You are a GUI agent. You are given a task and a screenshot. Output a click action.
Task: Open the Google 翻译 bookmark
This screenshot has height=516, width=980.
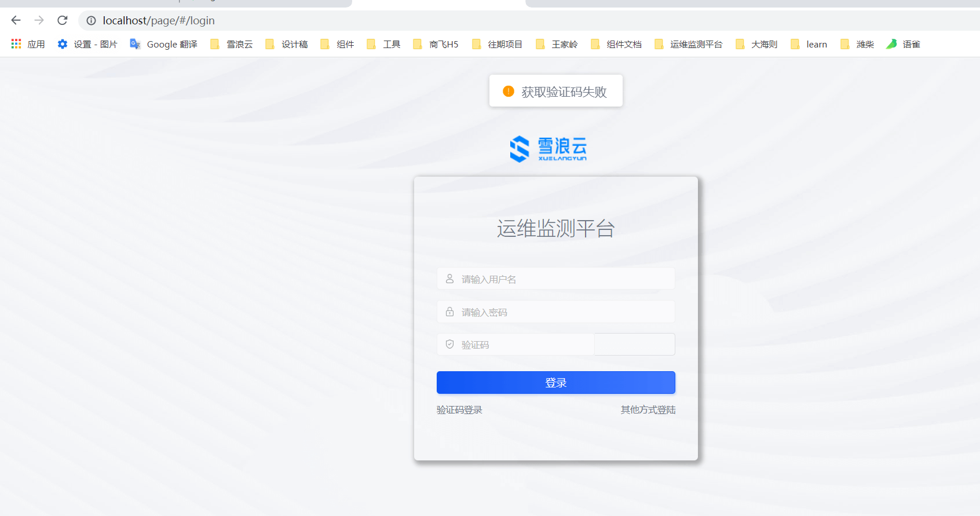click(x=164, y=44)
